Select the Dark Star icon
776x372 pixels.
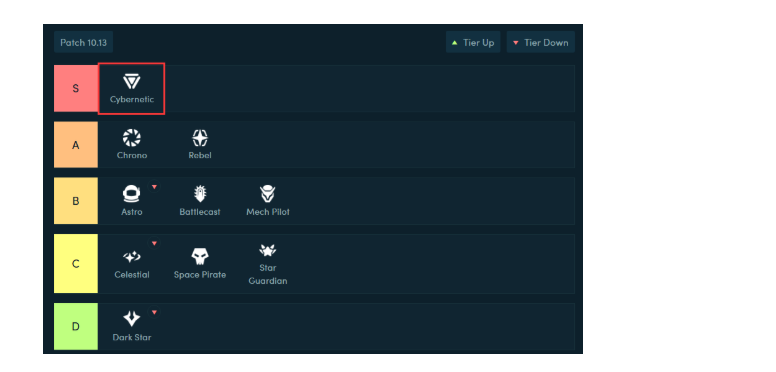132,319
